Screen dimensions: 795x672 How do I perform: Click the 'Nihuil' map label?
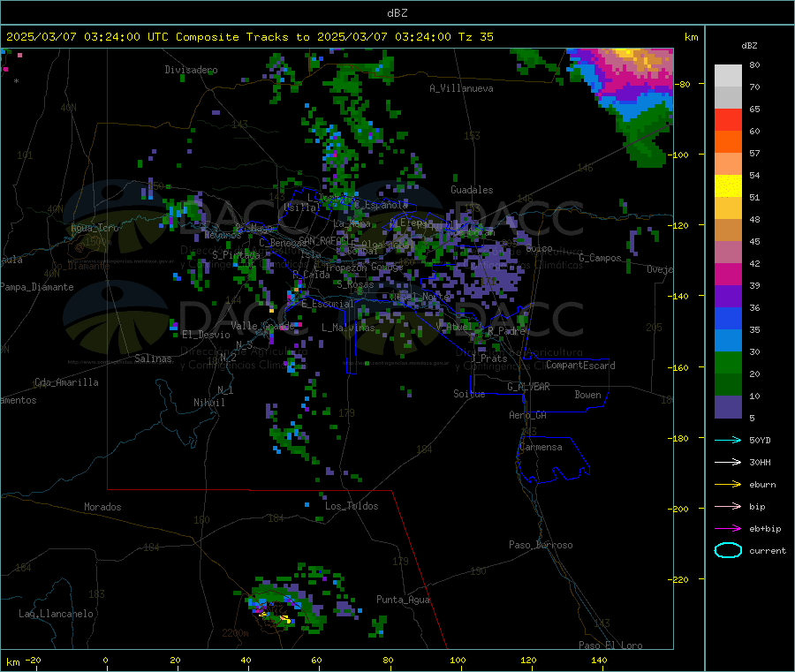pos(208,403)
